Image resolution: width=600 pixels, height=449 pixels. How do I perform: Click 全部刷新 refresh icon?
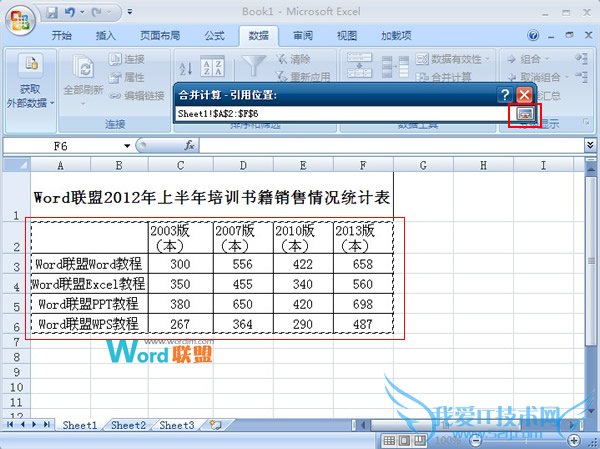[x=83, y=68]
